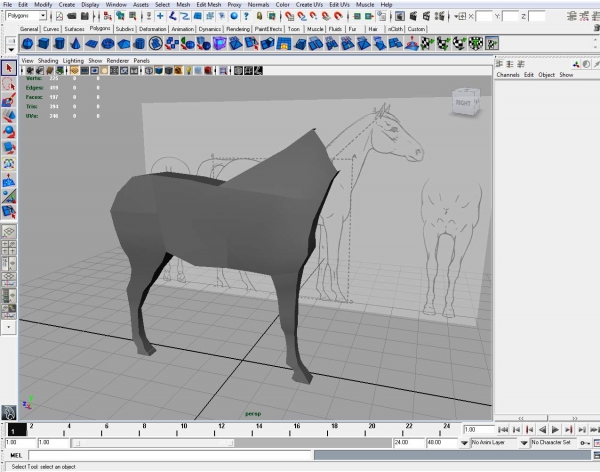Image resolution: width=600 pixels, height=472 pixels.
Task: Activate the Soft Modification tool
Action: tap(9, 180)
